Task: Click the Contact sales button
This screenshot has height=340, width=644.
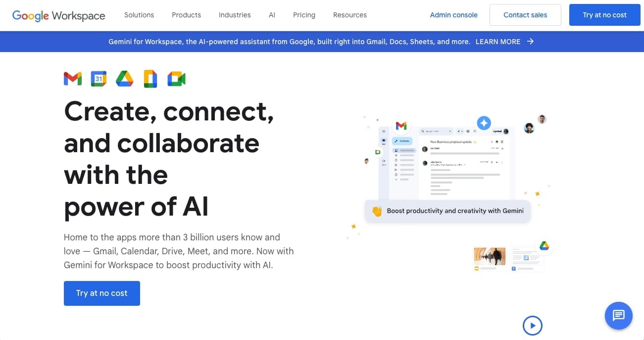Action: click(525, 15)
